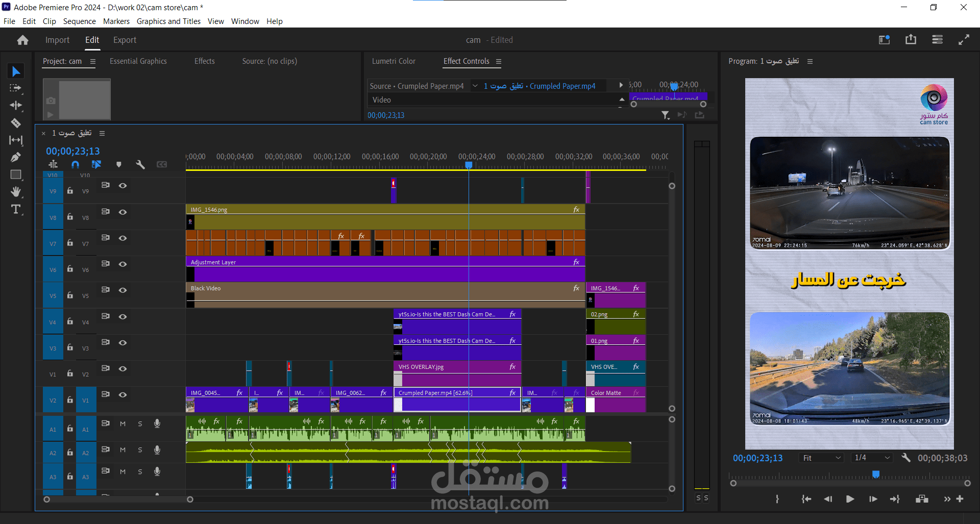Select the Razor tool
Viewport: 980px width, 524px height.
click(x=16, y=123)
